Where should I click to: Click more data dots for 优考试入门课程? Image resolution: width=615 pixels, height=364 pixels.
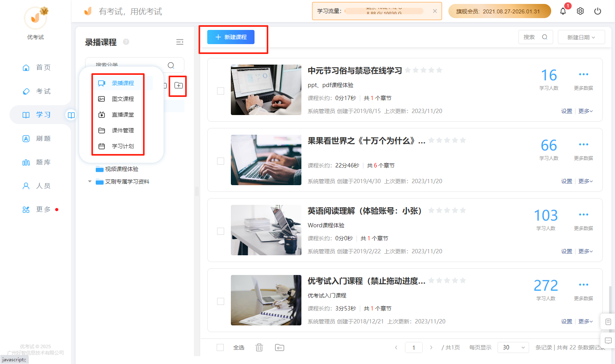[583, 284]
